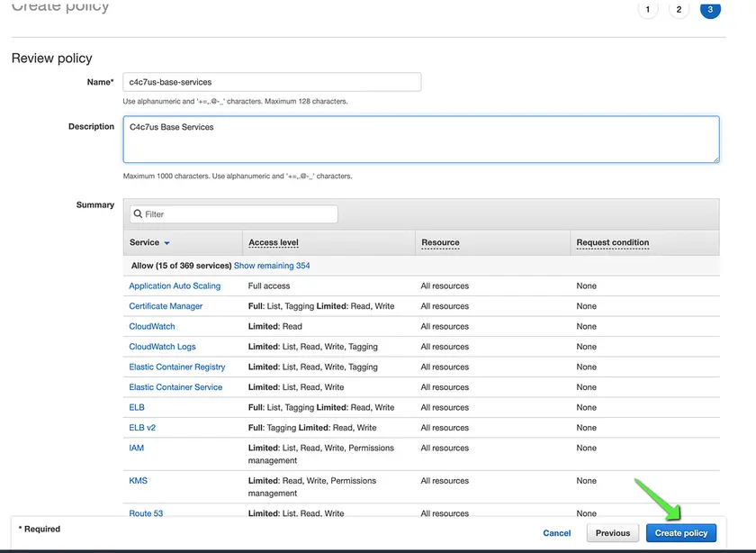The width and height of the screenshot is (756, 553).
Task: Click 'Full access' for Application Auto Scaling
Action: coord(269,286)
